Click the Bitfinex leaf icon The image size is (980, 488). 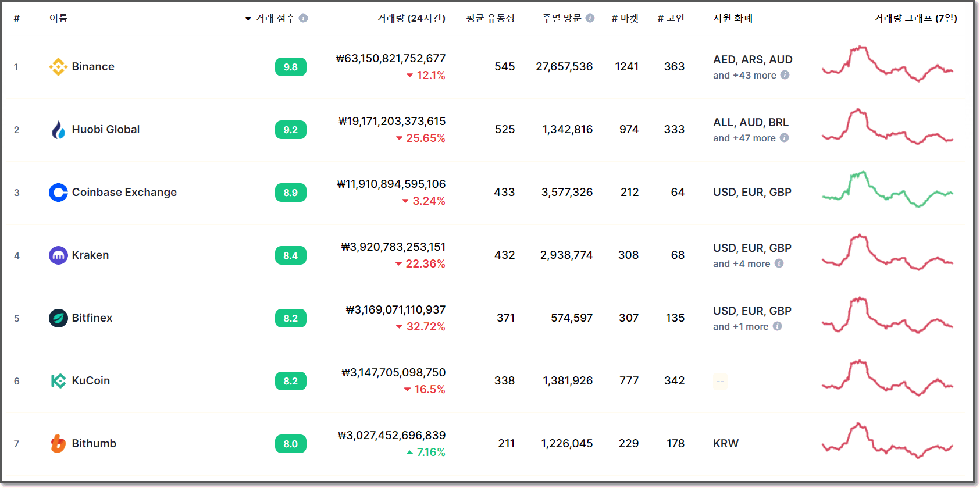(x=58, y=318)
